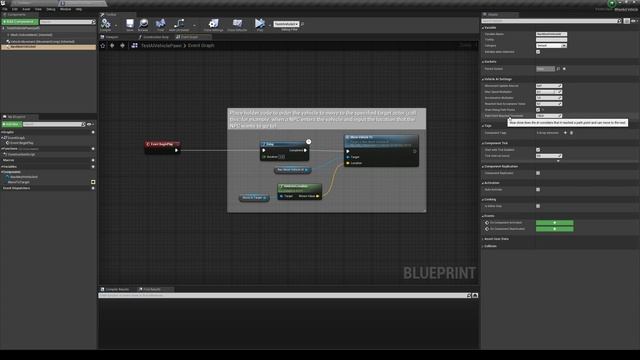Open Compile options dropdown arrow
This screenshot has height=360, width=640.
click(x=116, y=25)
